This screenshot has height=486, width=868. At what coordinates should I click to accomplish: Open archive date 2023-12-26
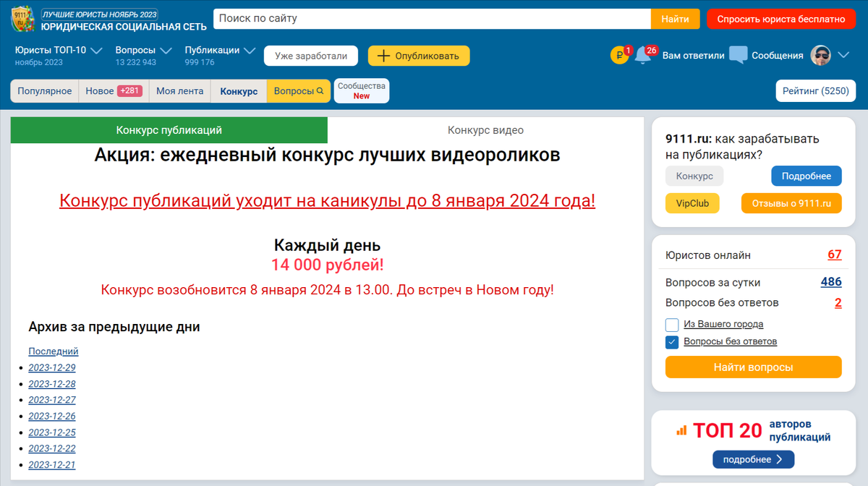52,416
